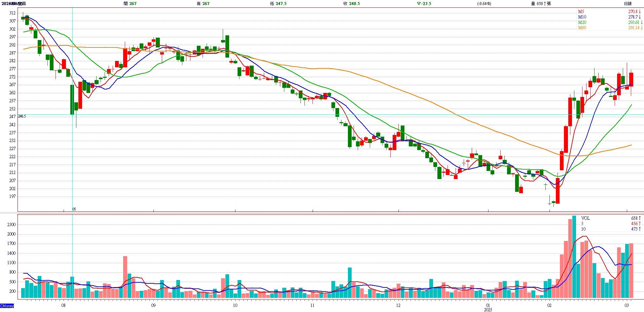Screen dimensions: 644x312
Task: Select the M5 moving average legend label
Action: tap(581, 12)
